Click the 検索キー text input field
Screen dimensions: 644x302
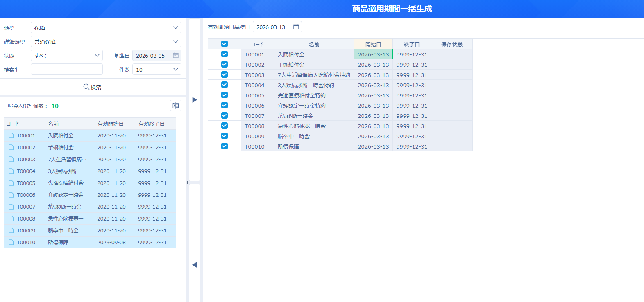[x=67, y=70]
